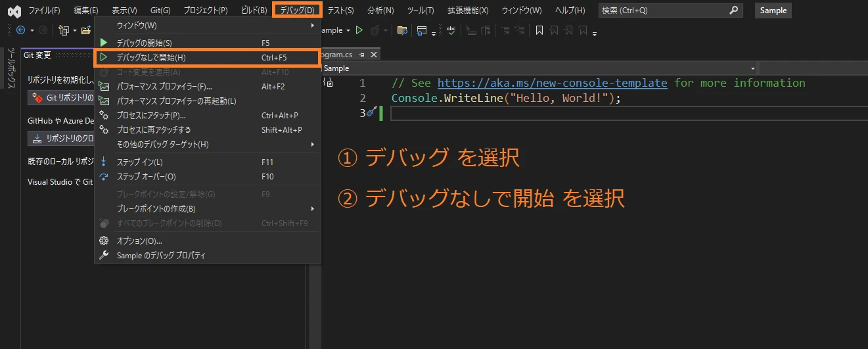Click the next bookmark toolbar icon
This screenshot has width=868, height=349.
569,30
